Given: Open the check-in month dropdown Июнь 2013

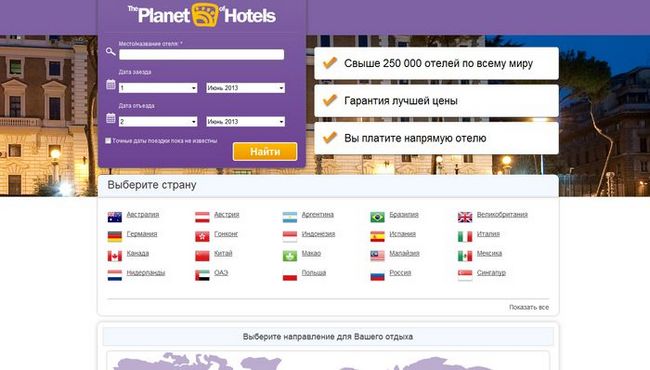Looking at the screenshot, I should click(245, 88).
